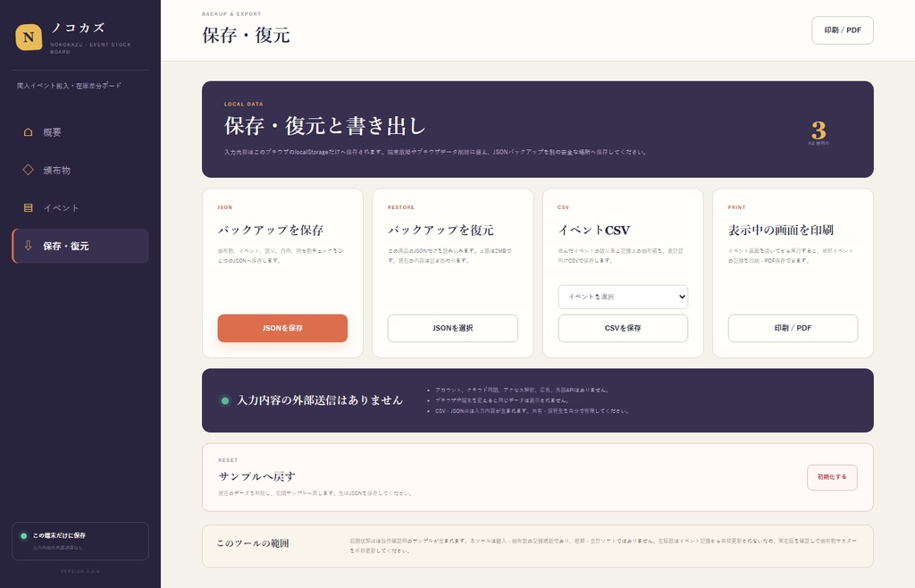
Task: Click the 印刷 / PDF button in the header
Action: 842,30
